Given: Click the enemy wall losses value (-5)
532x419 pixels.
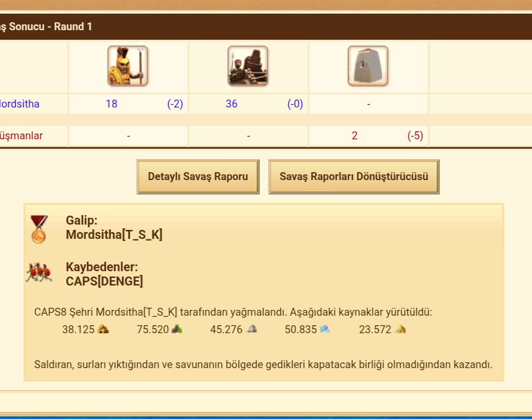Looking at the screenshot, I should pos(416,136).
